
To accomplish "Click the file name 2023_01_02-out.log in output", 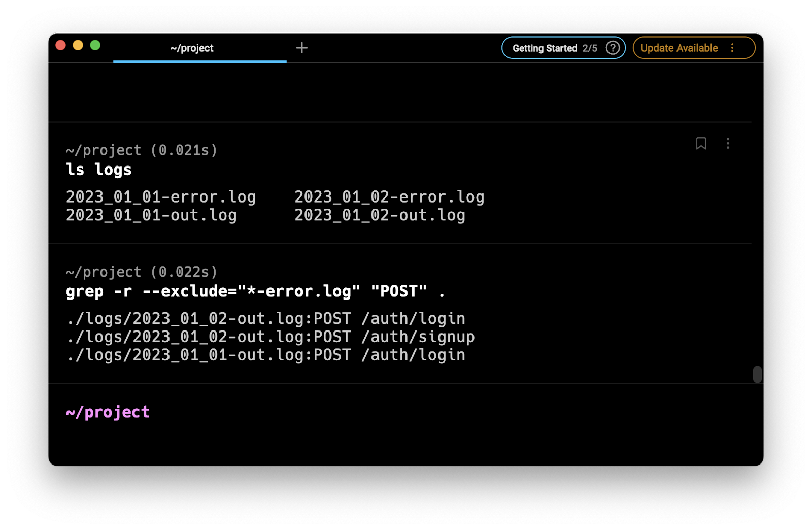I will point(379,215).
